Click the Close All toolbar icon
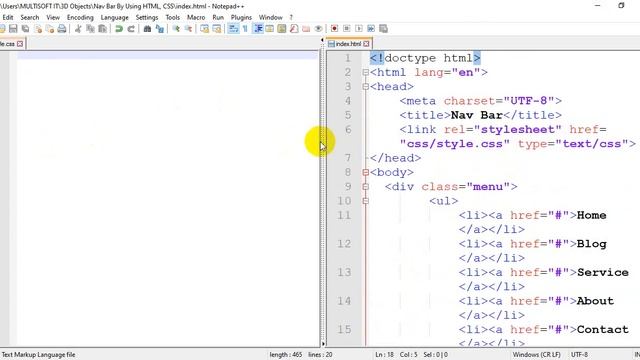 point(50,29)
